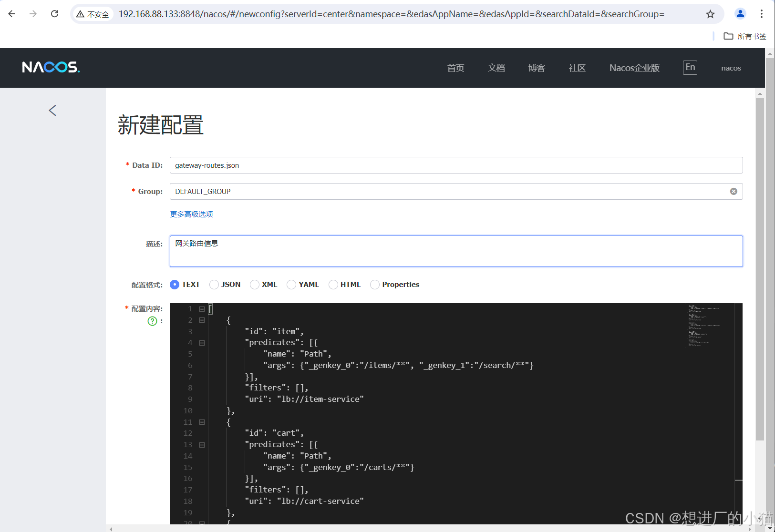The width and height of the screenshot is (775, 532).
Task: Click the line containing lb://item-service
Action: coord(304,399)
